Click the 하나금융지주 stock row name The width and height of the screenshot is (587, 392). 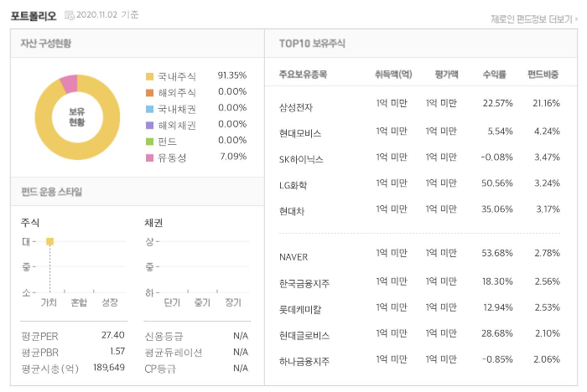point(304,361)
